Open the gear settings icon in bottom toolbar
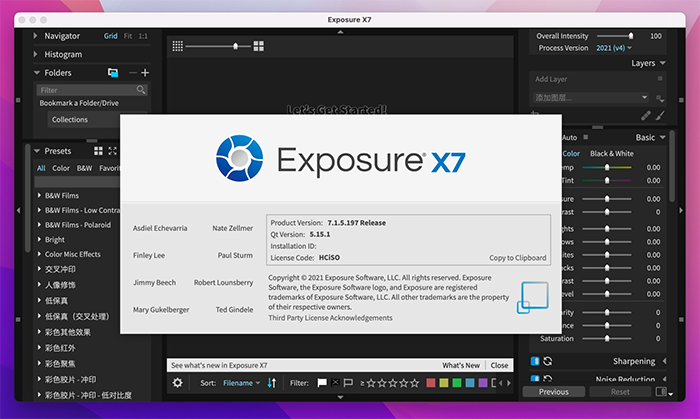This screenshot has height=419, width=700. coord(177,383)
